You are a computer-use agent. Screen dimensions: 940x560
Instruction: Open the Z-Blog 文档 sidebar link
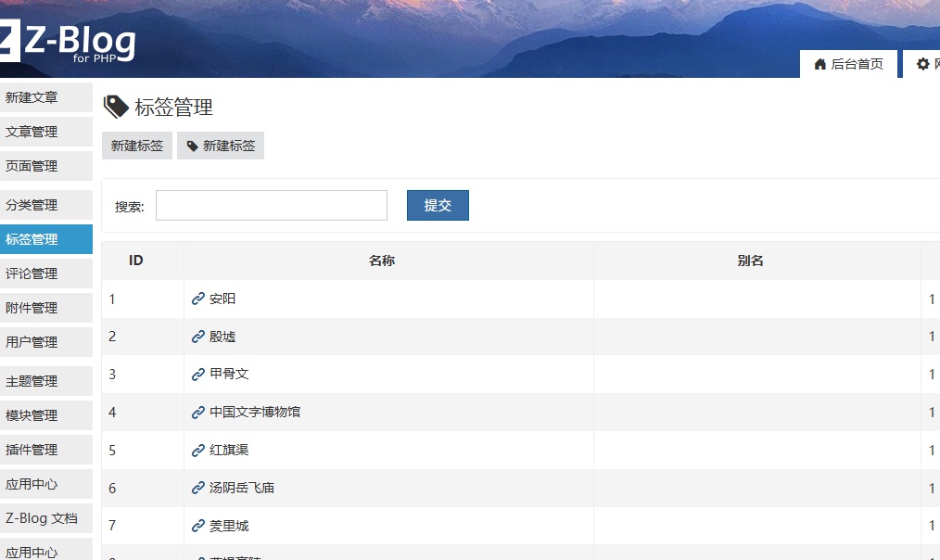46,518
